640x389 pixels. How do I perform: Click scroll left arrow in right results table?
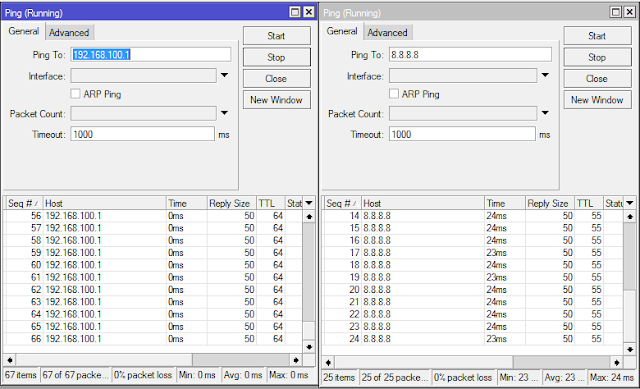click(x=328, y=362)
